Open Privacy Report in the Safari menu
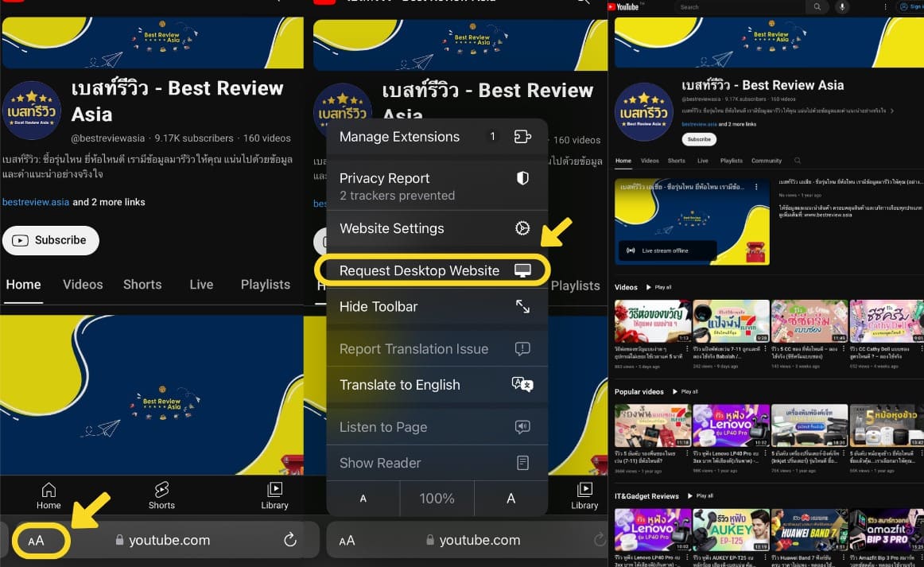The height and width of the screenshot is (567, 924). pyautogui.click(x=437, y=185)
